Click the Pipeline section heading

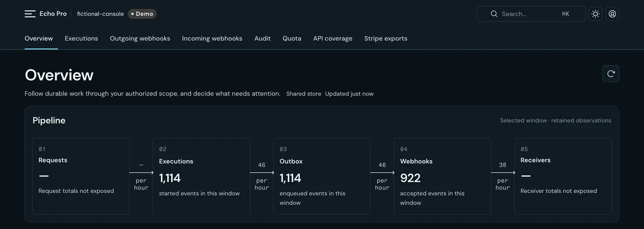click(x=49, y=120)
